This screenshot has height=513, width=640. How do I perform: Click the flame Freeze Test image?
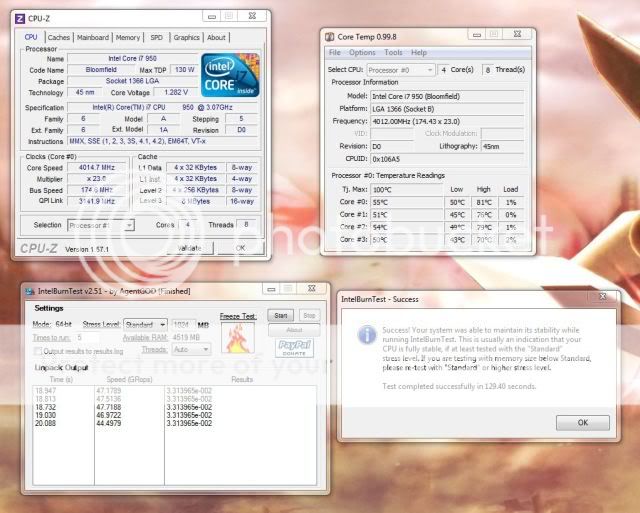click(x=238, y=338)
